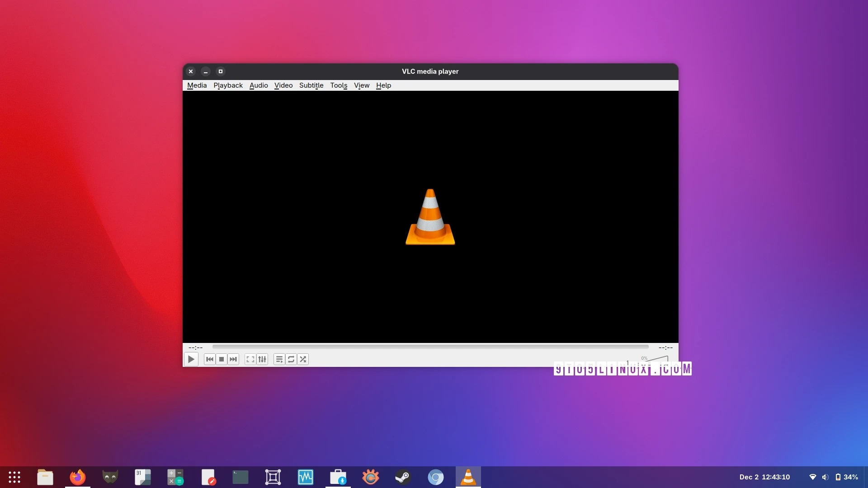Viewport: 868px width, 488px height.
Task: Skip to the next media item
Action: (x=233, y=359)
